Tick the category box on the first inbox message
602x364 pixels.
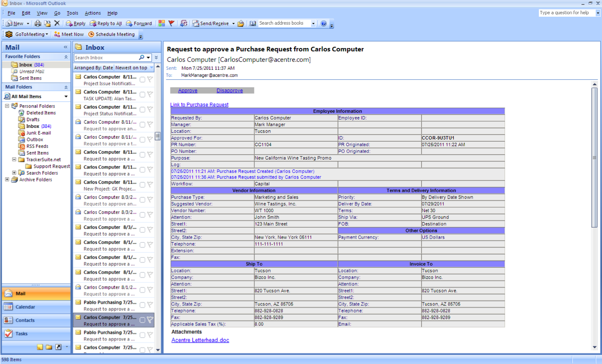pos(142,80)
